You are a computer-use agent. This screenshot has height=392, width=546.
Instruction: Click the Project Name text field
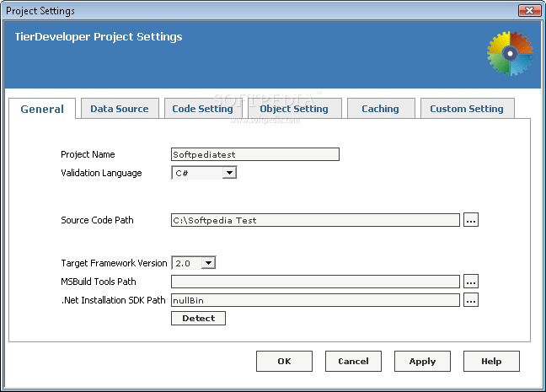point(255,154)
